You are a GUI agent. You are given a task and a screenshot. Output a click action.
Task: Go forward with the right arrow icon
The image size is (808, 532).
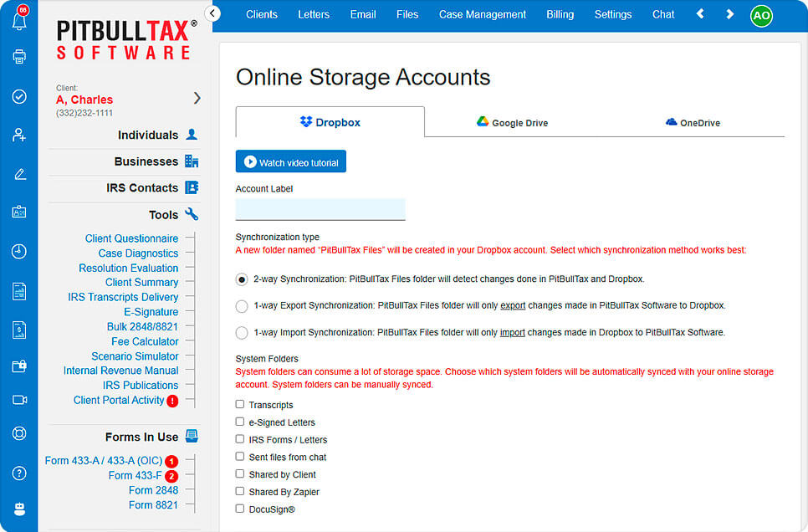[729, 14]
